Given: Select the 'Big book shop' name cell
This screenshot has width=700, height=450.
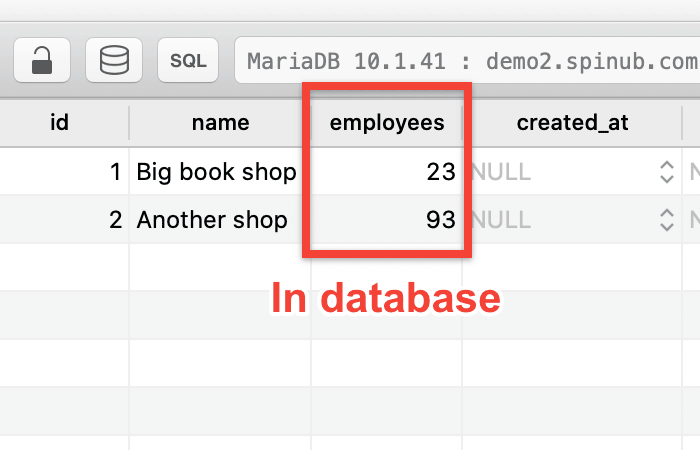Looking at the screenshot, I should click(217, 172).
